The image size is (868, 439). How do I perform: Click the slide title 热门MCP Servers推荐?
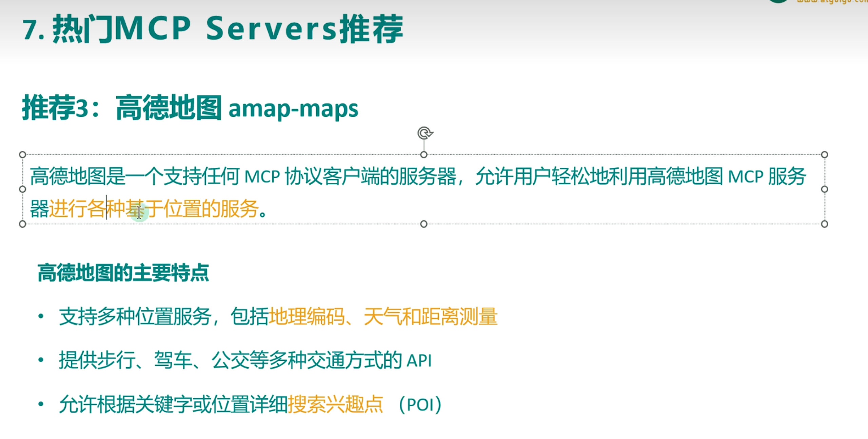pyautogui.click(x=213, y=29)
